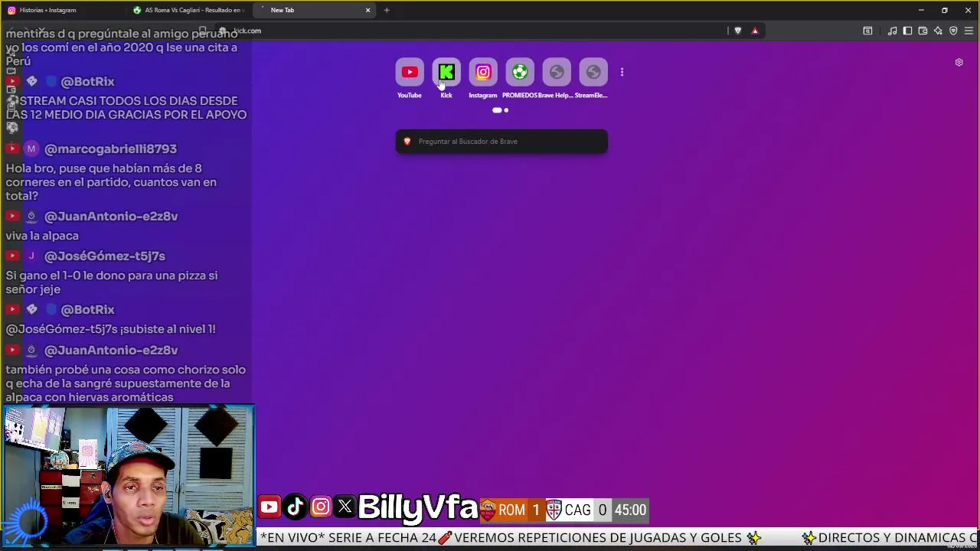Click the TikTok icon in stream overlay
Screen dimensions: 980x551
pyautogui.click(x=295, y=507)
